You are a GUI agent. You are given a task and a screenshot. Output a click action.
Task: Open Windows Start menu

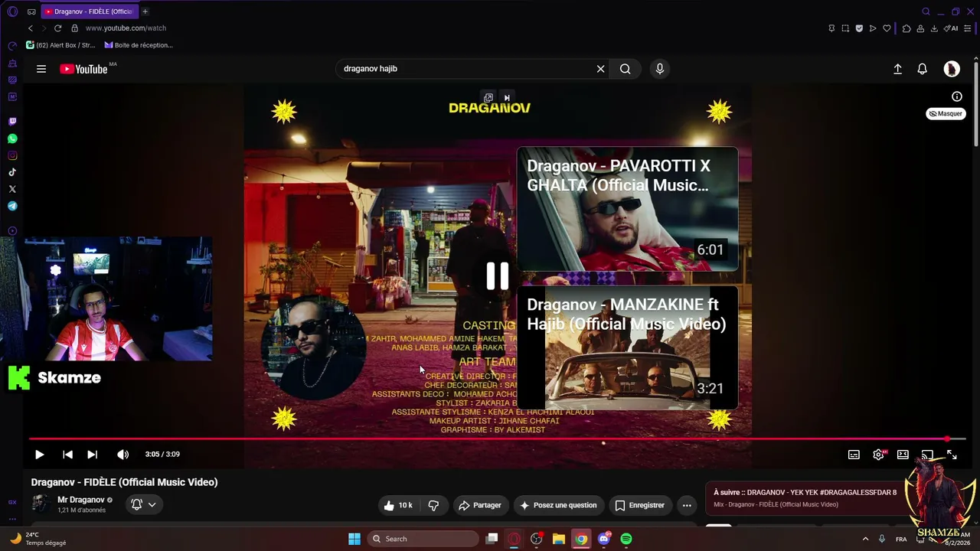click(354, 539)
